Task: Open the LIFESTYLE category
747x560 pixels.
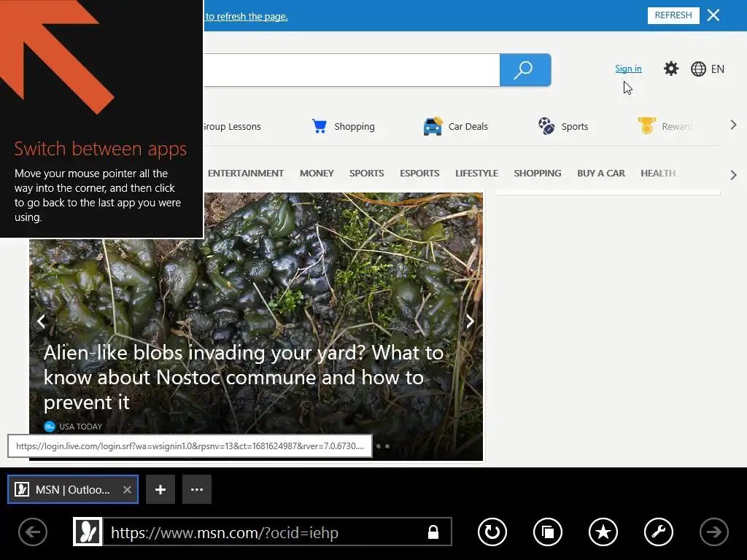Action: [x=476, y=174]
